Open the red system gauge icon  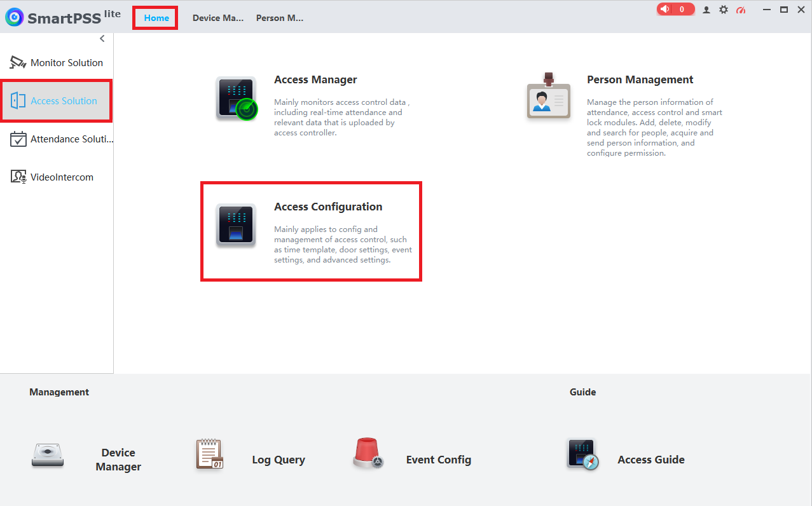point(741,10)
